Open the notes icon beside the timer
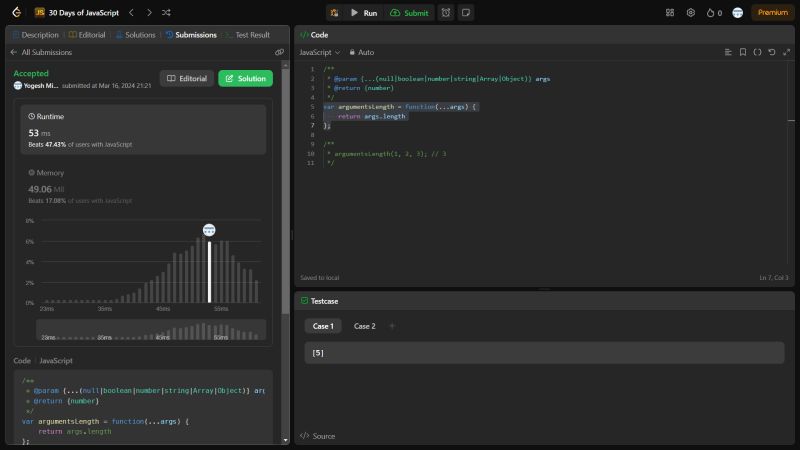Image resolution: width=800 pixels, height=450 pixels. click(465, 13)
